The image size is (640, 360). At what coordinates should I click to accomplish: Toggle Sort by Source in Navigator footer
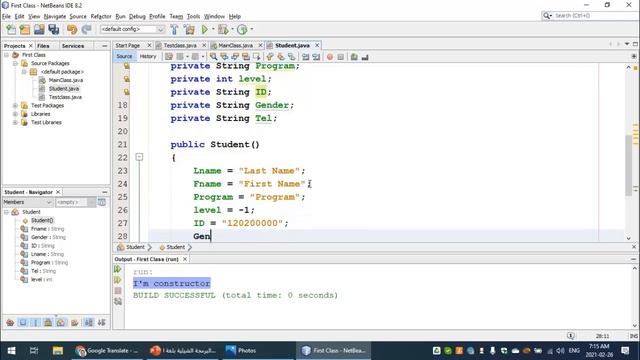[x=102, y=322]
